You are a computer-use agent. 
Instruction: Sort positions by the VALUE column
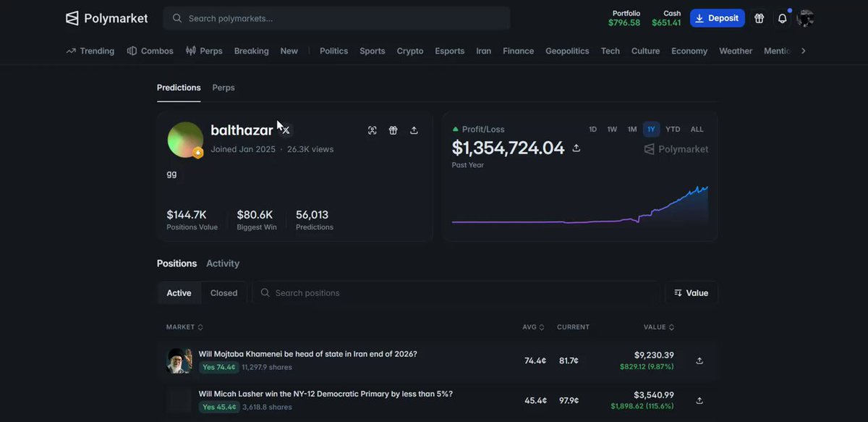tap(659, 327)
